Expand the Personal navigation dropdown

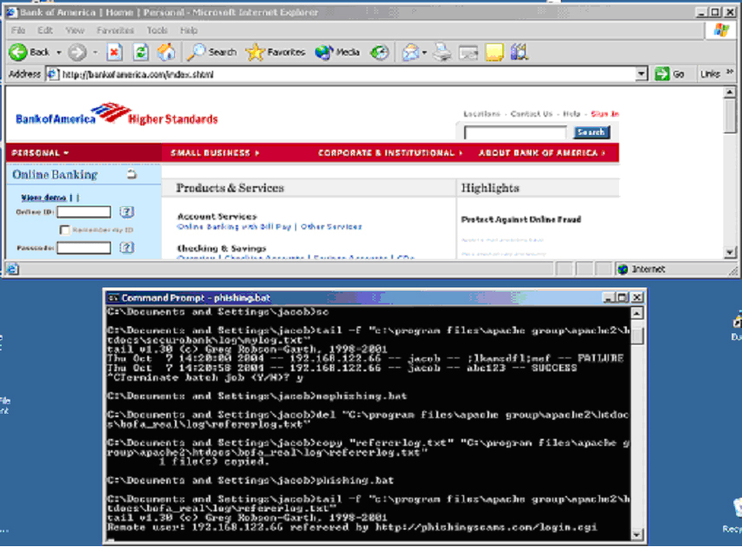(40, 153)
